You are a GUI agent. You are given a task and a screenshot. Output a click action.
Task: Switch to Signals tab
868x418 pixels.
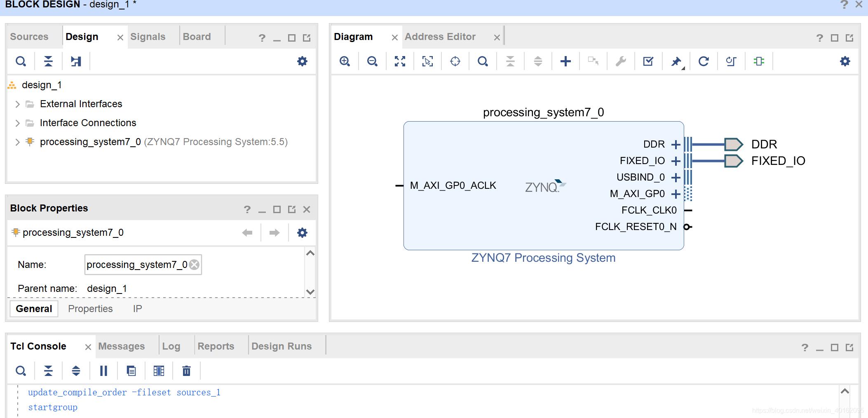tap(148, 37)
